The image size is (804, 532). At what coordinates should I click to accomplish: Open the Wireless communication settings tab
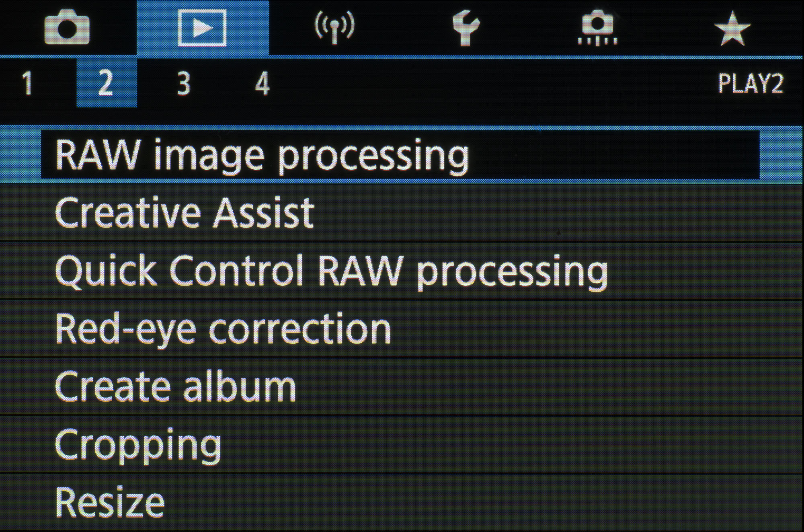334,27
